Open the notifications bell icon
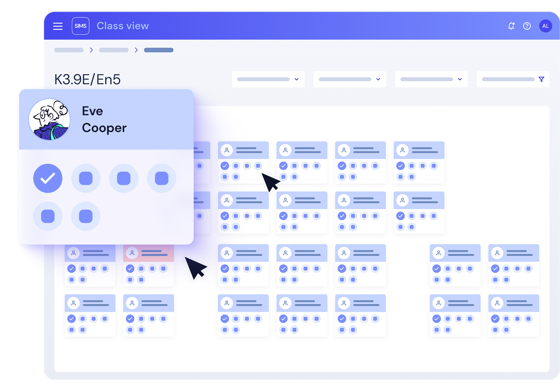 click(511, 26)
